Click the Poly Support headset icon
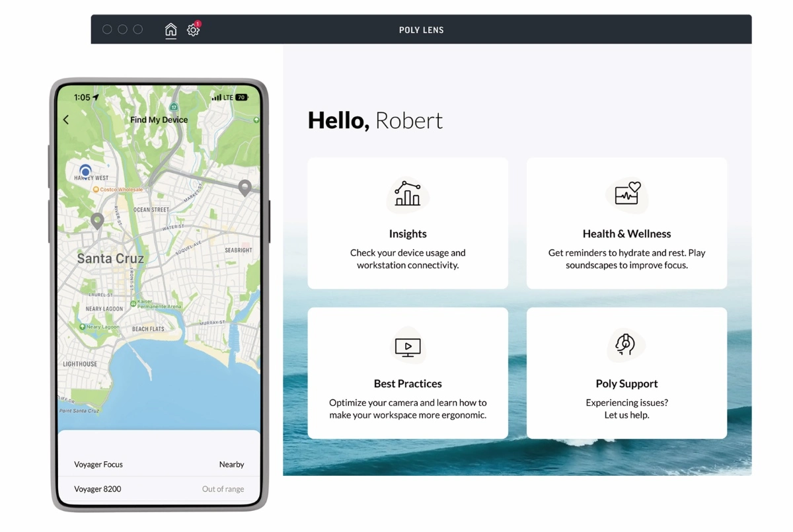The image size is (793, 532). [625, 344]
